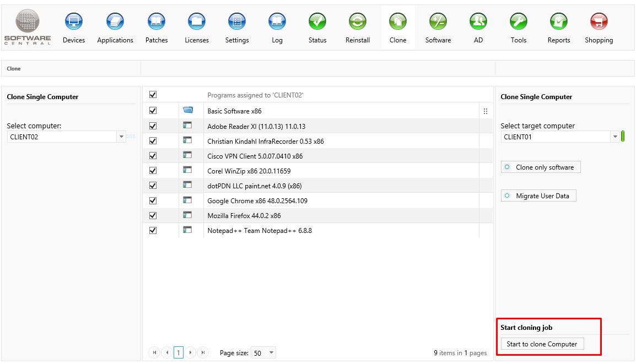Image resolution: width=636 pixels, height=364 pixels.
Task: Uncheck the Google Chrome x86 checkbox
Action: [153, 200]
